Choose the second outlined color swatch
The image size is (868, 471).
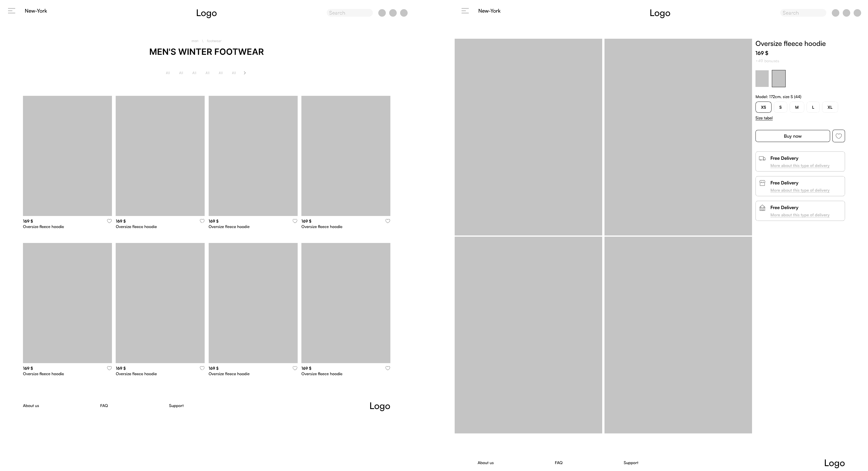pos(778,78)
